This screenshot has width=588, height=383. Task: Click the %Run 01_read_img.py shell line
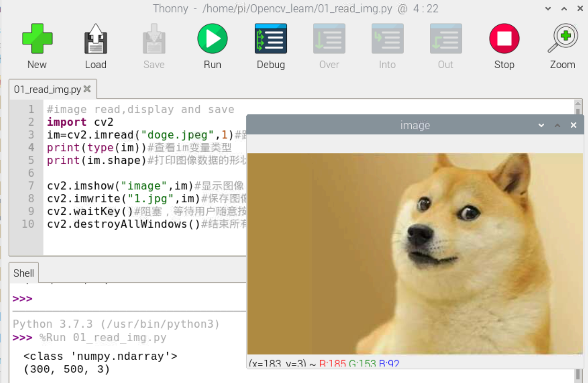tap(103, 338)
